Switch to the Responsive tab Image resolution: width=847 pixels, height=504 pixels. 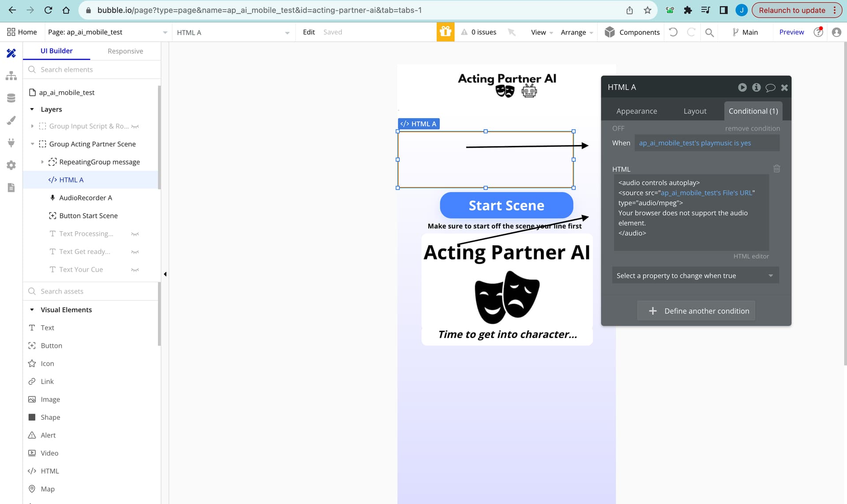[125, 51]
